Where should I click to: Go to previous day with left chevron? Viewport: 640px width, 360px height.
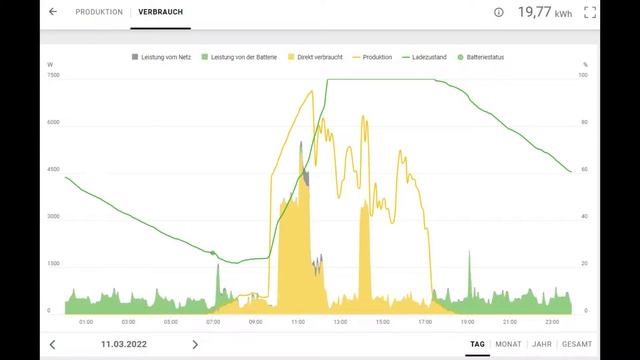(x=53, y=344)
